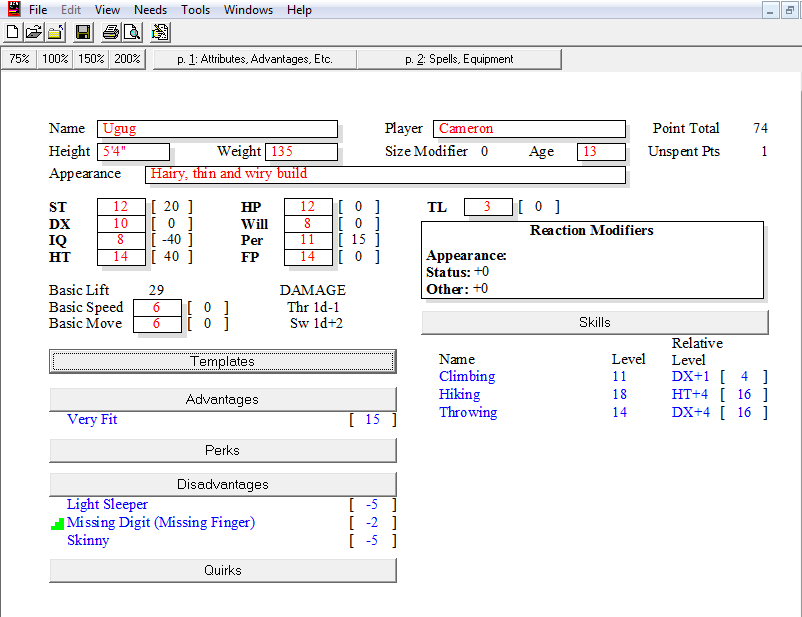Edit the HP value field
802x617 pixels.
pos(308,206)
